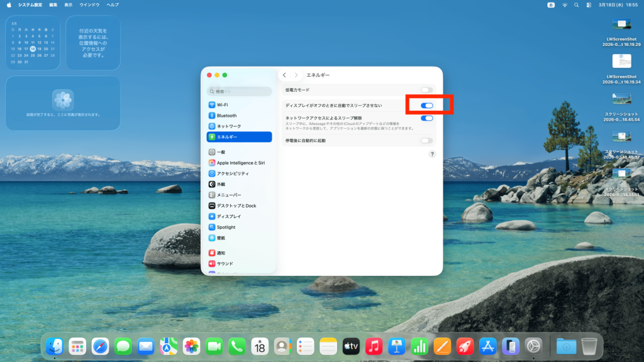
Task: Open Numbers from the Dock
Action: pyautogui.click(x=419, y=346)
